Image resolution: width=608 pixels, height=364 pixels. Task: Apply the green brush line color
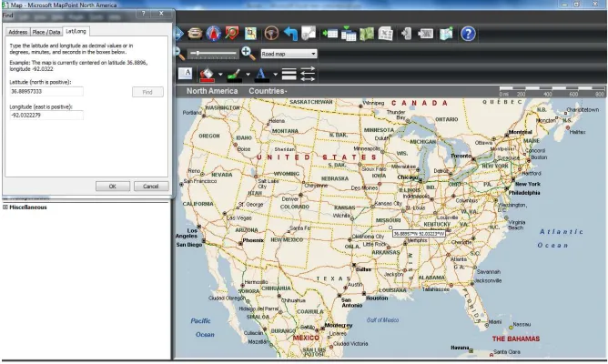[x=235, y=74]
